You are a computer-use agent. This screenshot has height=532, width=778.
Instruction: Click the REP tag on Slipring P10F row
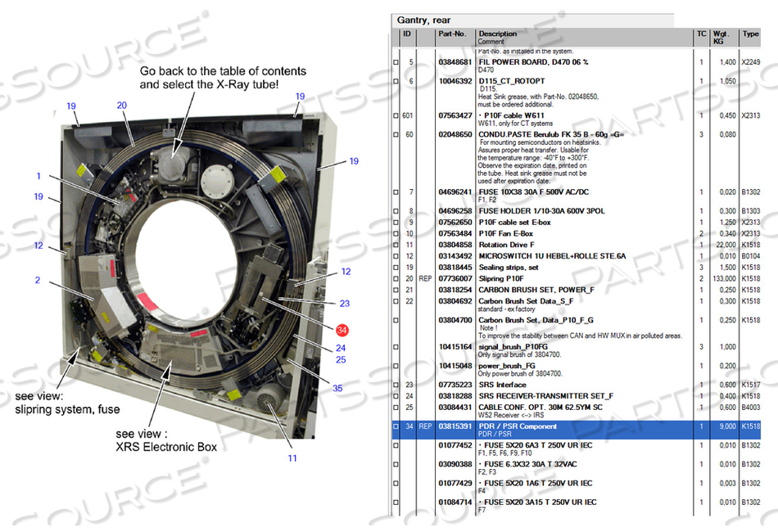coord(425,277)
